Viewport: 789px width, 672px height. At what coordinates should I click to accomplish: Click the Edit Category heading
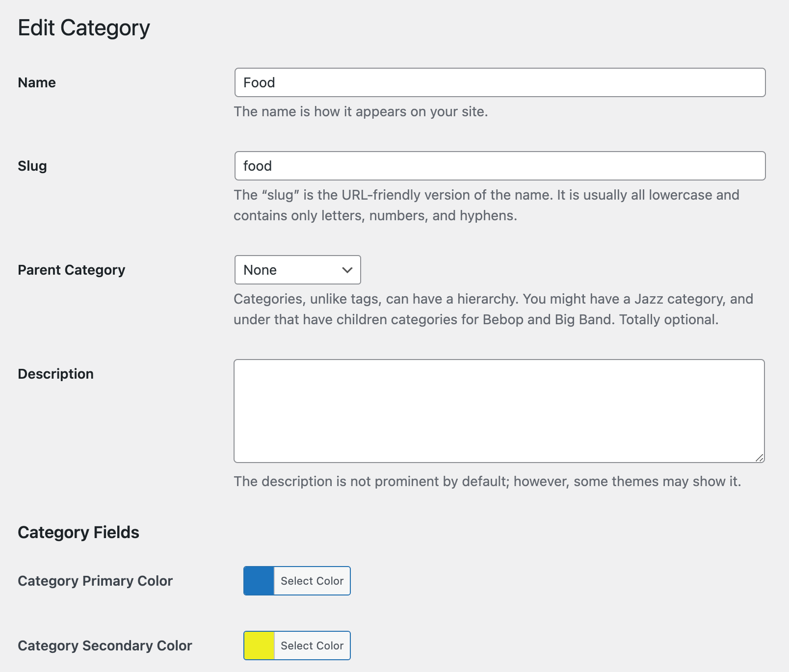(x=84, y=28)
